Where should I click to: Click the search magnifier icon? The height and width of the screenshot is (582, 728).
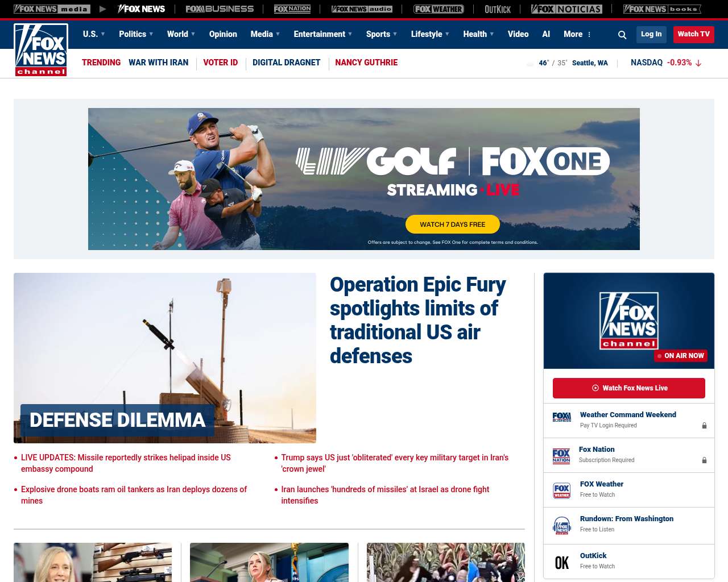(x=622, y=35)
